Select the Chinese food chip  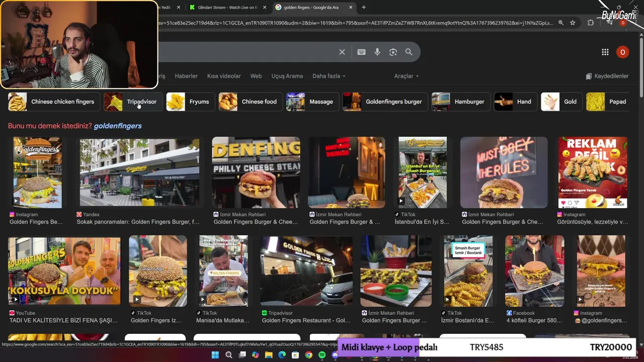251,102
